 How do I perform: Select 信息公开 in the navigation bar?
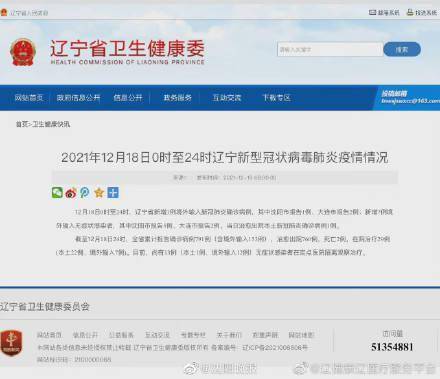(128, 98)
